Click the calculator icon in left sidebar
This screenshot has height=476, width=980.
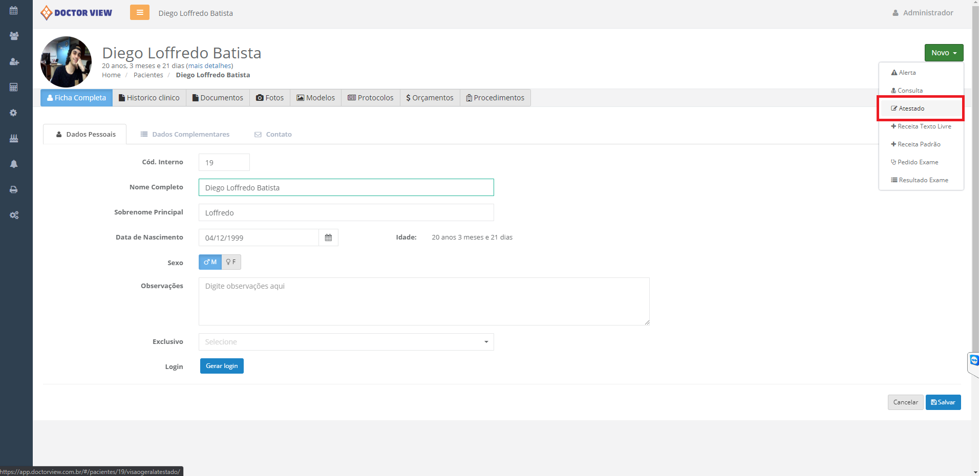point(14,88)
